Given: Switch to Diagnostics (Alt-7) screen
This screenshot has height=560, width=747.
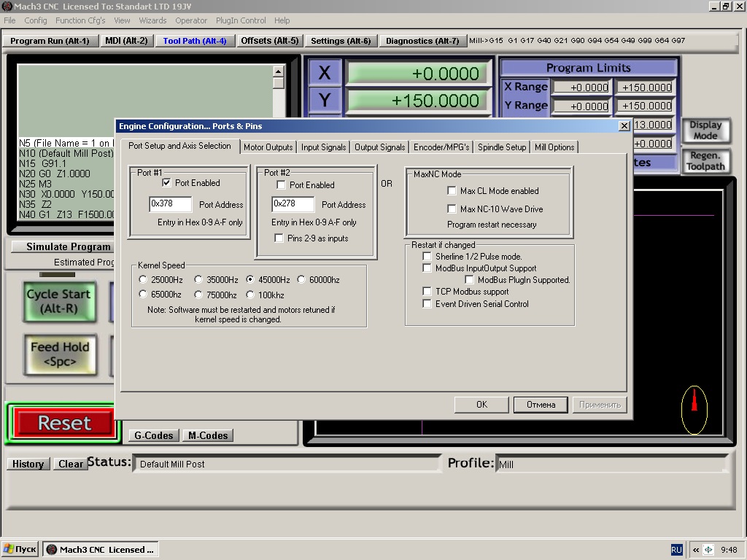Looking at the screenshot, I should (422, 41).
